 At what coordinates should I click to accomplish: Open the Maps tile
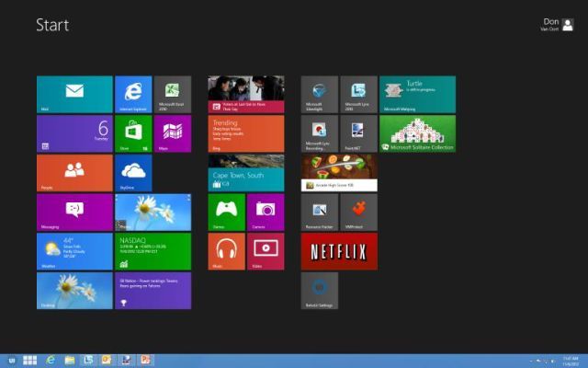pyautogui.click(x=173, y=133)
